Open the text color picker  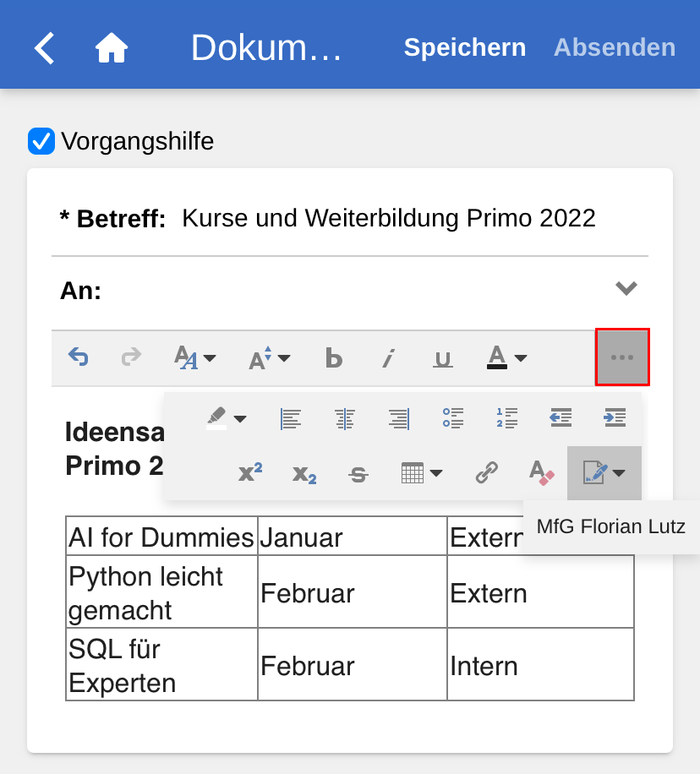coord(507,357)
